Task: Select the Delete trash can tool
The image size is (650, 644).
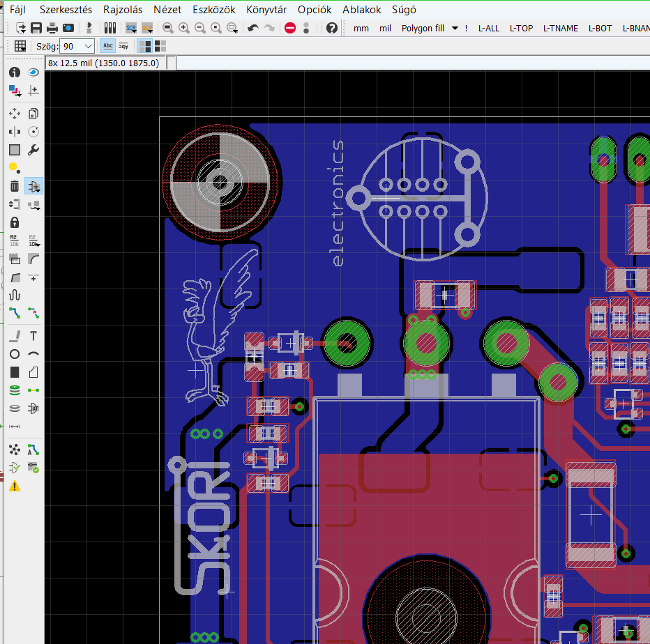Action: (x=15, y=186)
